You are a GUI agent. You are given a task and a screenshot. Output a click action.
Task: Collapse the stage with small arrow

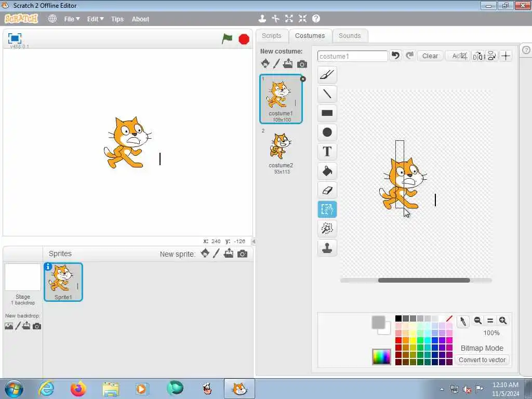point(254,241)
